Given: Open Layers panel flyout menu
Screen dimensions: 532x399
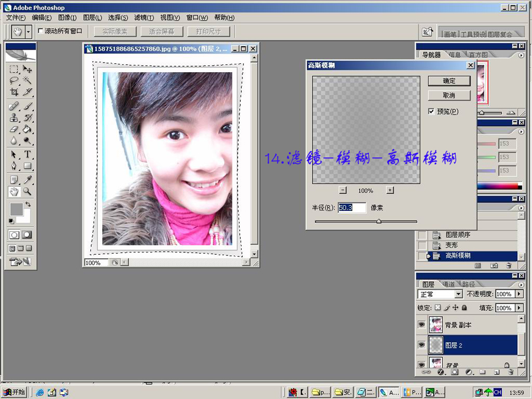Looking at the screenshot, I should (521, 285).
